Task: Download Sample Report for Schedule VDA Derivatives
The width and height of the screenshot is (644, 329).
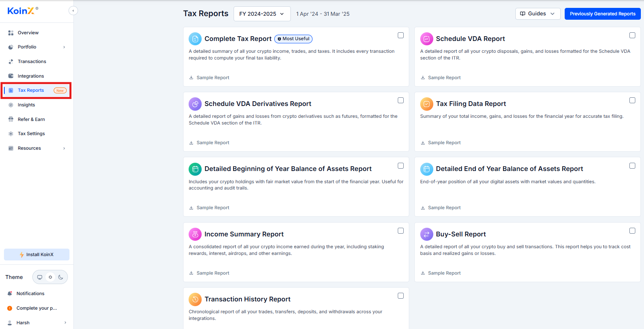Action: click(209, 143)
